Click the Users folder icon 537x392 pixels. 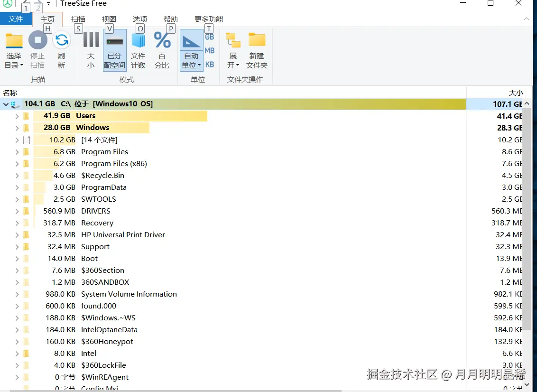pos(27,116)
